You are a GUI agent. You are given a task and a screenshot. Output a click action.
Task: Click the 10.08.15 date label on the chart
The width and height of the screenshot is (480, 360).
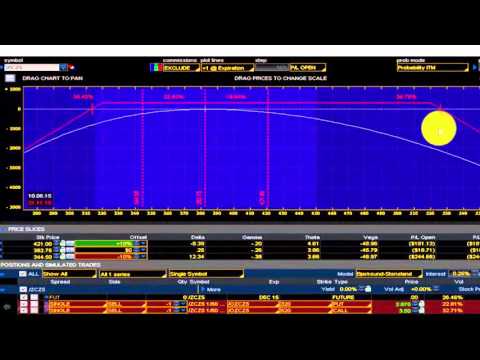[40, 196]
